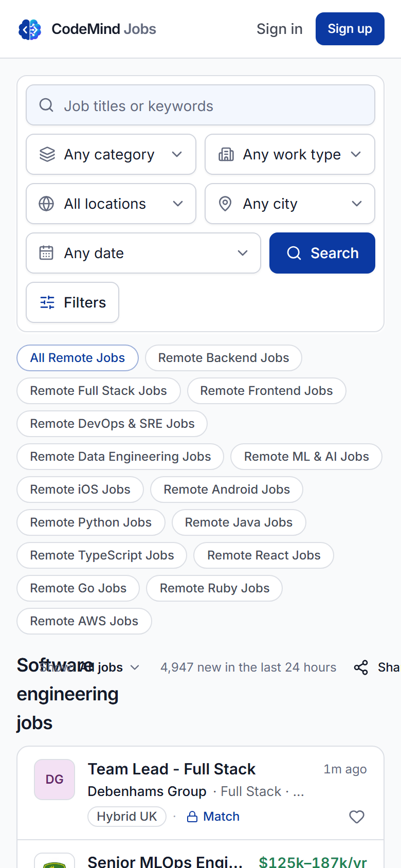
Task: Click the CodeMind brain logo icon
Action: click(30, 29)
